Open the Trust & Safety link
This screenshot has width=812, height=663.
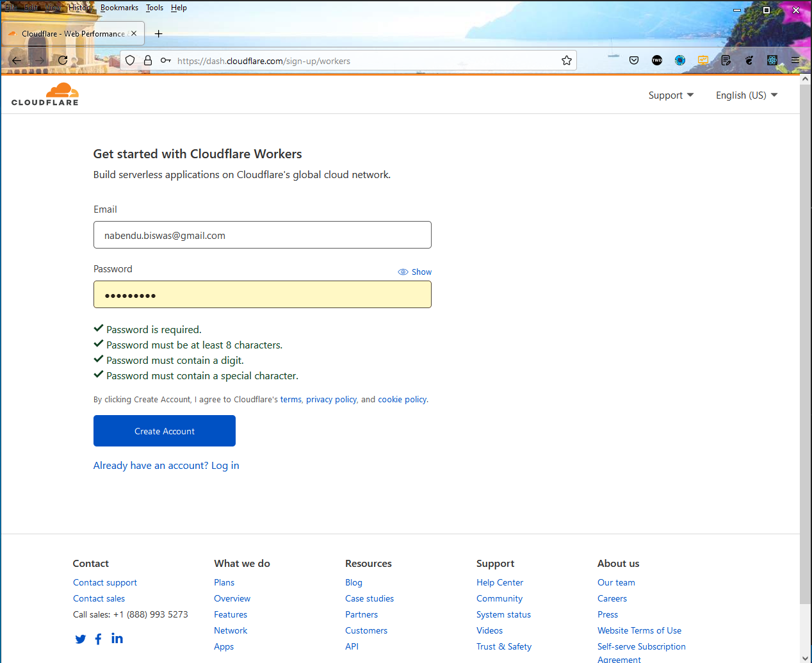pyautogui.click(x=504, y=646)
